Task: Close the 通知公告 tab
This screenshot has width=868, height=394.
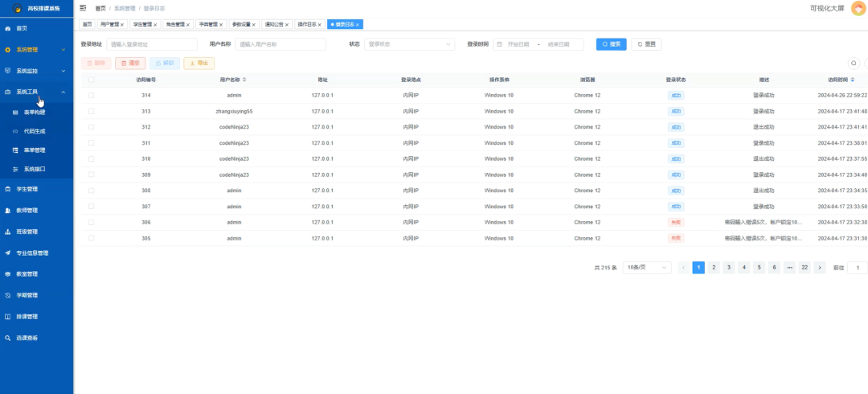Action: tap(287, 25)
